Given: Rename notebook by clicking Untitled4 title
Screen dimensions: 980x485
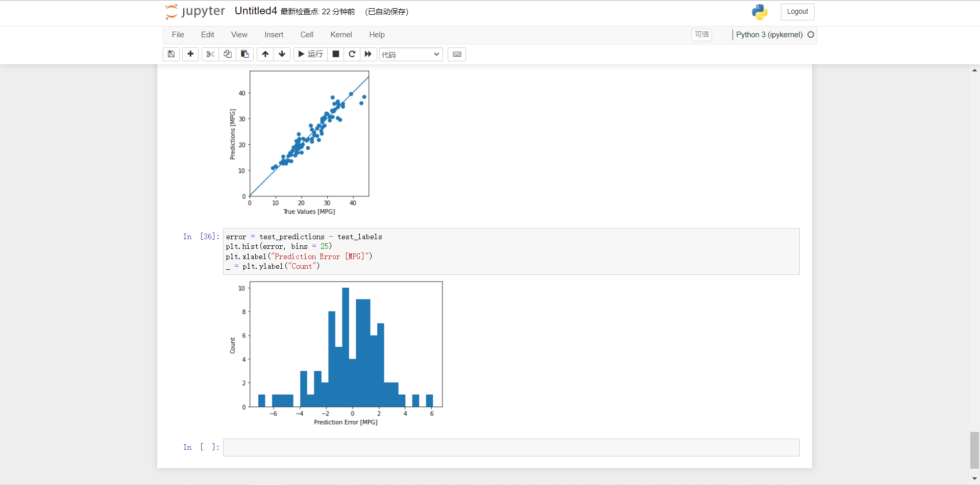Looking at the screenshot, I should pyautogui.click(x=256, y=11).
